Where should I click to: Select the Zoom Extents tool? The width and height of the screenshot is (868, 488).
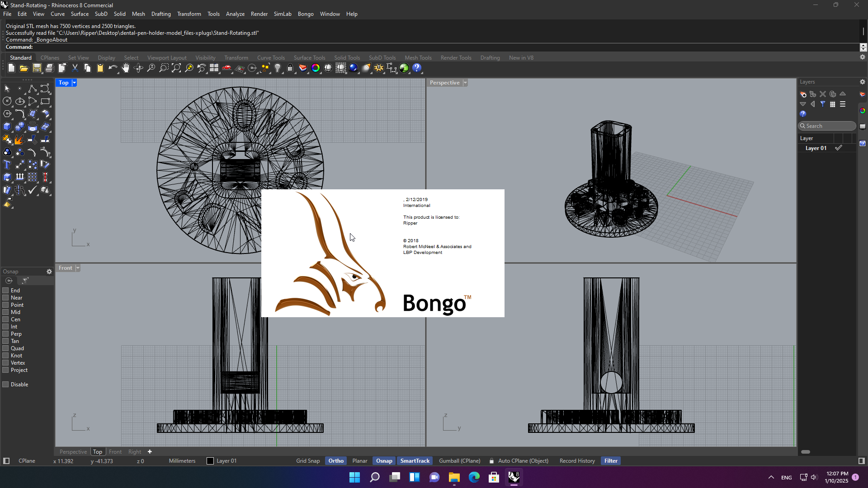pos(176,68)
